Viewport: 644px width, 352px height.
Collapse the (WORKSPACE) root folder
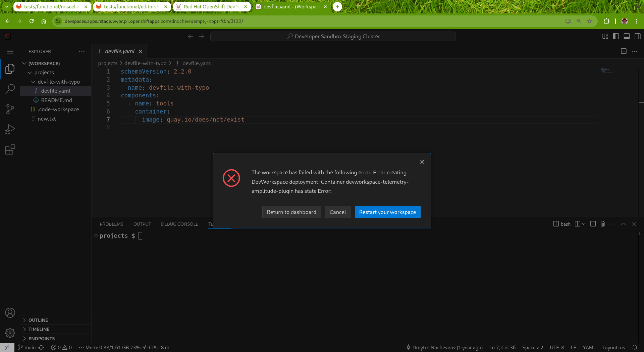56,63
